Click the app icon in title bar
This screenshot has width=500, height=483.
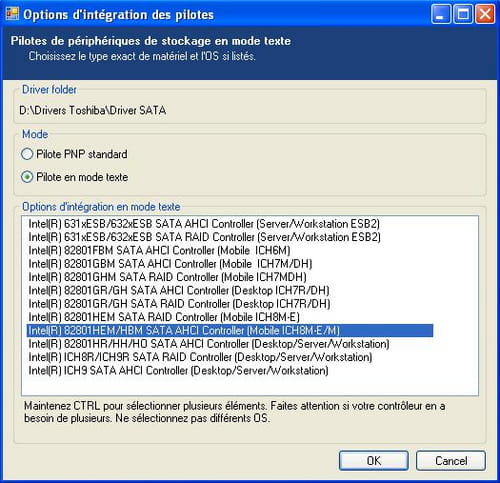pos(12,14)
